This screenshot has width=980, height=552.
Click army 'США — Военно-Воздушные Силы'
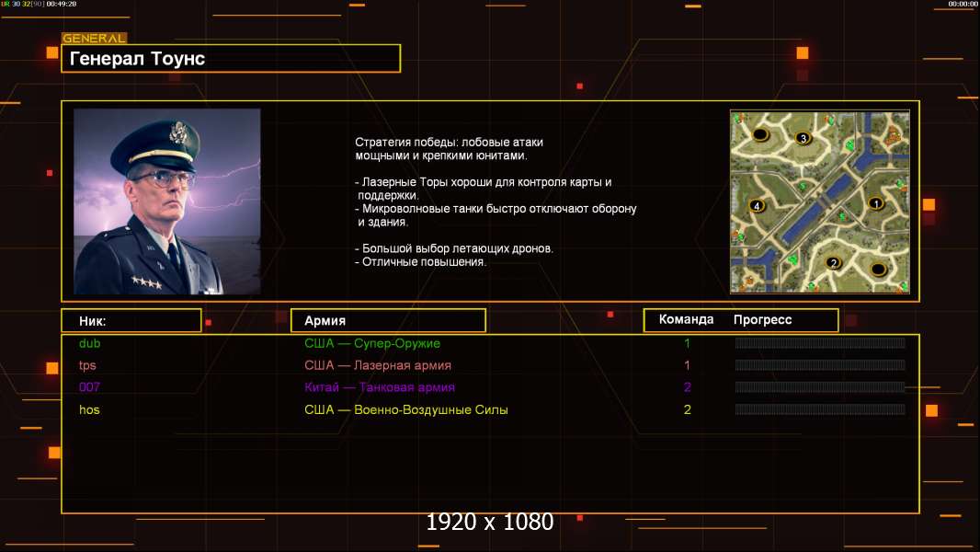tap(405, 409)
